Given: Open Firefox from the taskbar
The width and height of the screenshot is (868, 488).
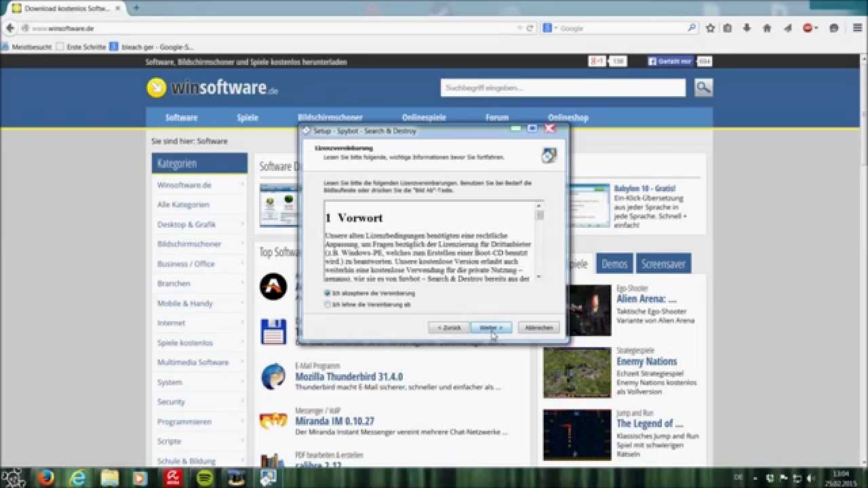Looking at the screenshot, I should 46,478.
